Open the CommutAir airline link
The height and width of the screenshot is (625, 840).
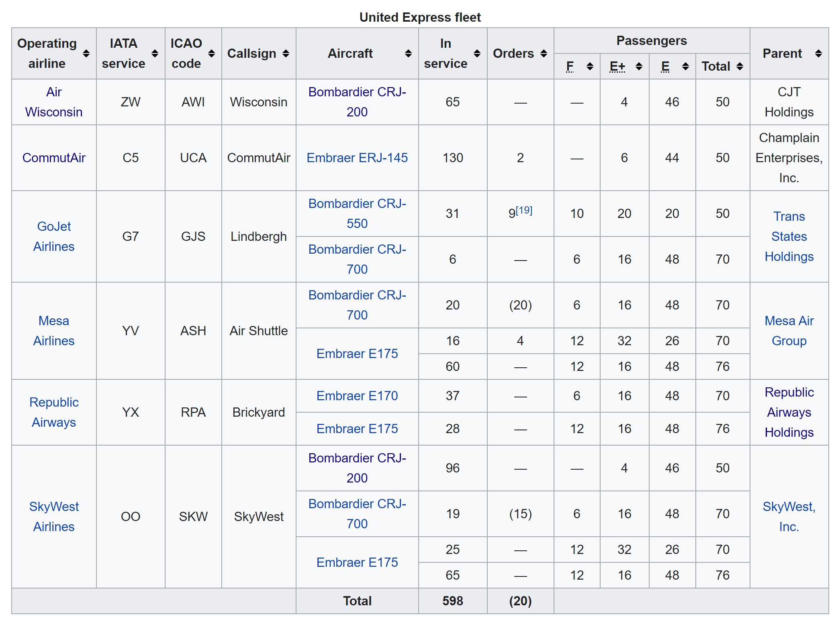[x=54, y=158]
